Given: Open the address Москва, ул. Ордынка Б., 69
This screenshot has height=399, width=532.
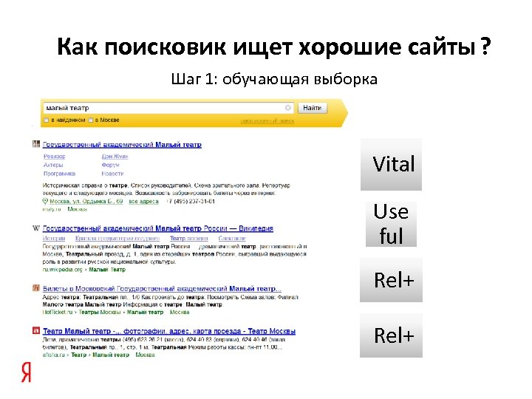Looking at the screenshot, I should (86, 201).
